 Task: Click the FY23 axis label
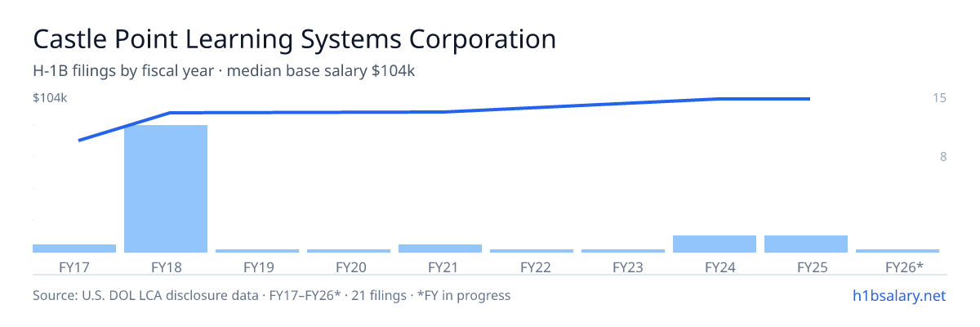click(x=623, y=267)
